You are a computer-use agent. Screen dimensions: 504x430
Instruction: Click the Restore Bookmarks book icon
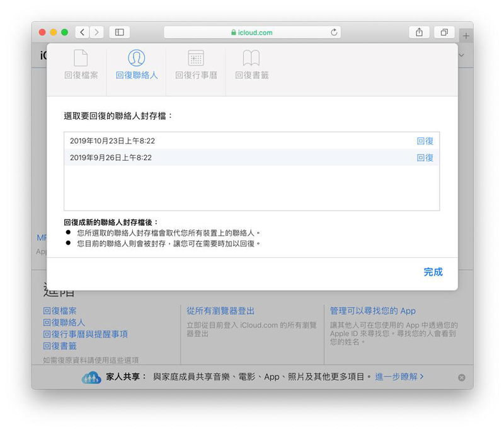(251, 58)
